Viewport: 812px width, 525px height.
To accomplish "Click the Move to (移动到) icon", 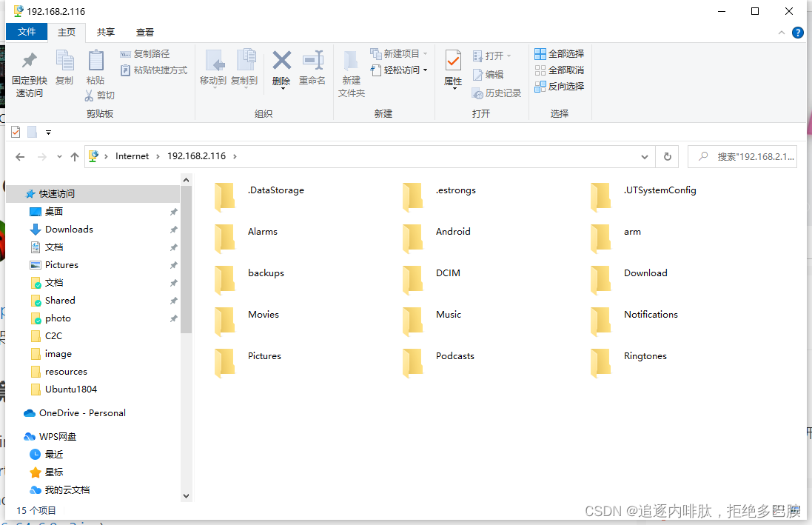I will point(215,61).
